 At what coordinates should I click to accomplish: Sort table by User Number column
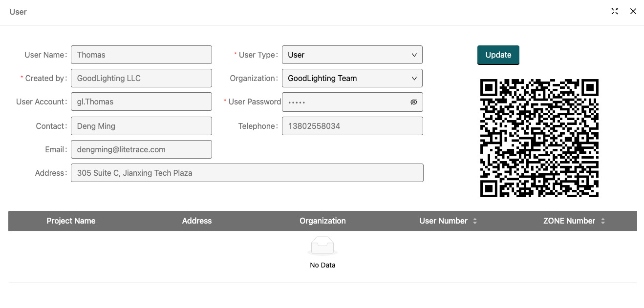[x=474, y=221]
